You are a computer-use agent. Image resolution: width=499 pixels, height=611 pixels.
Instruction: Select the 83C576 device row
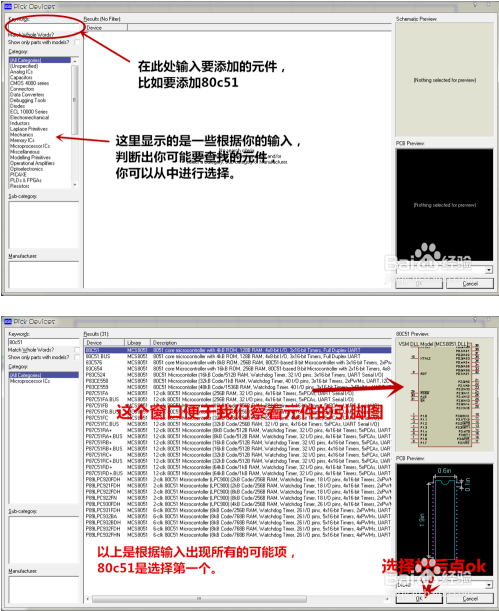[238, 362]
